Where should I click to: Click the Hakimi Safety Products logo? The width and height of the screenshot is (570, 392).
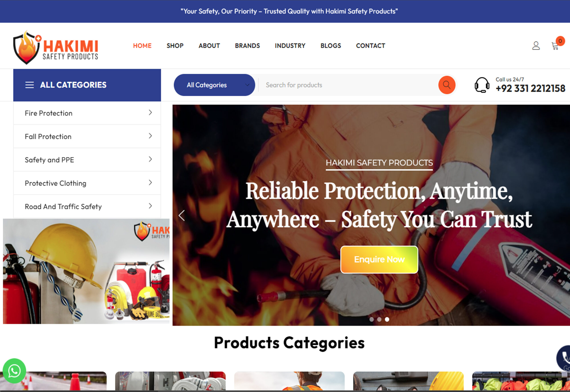[56, 47]
